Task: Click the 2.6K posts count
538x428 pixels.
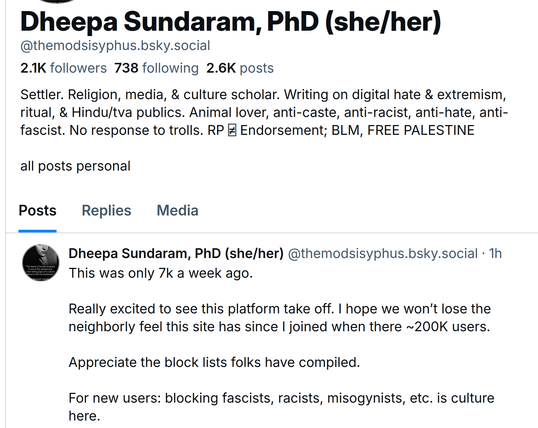Action: click(x=240, y=68)
